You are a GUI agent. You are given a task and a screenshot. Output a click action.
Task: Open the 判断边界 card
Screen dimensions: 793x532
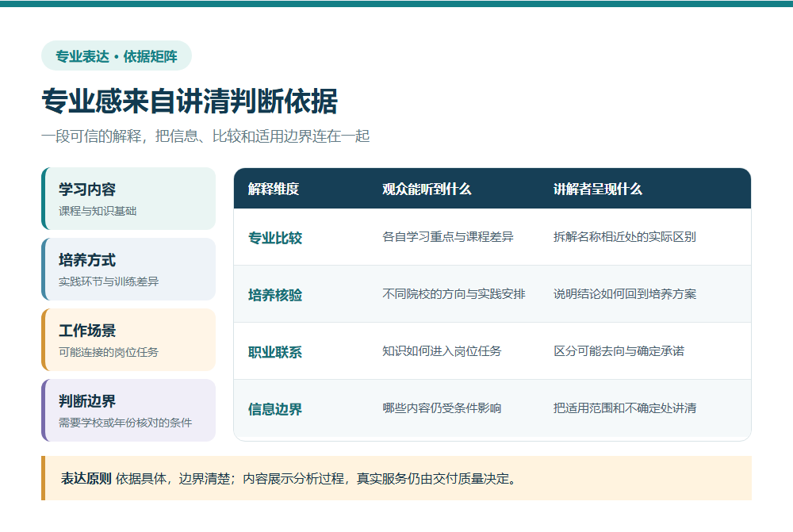pos(128,410)
